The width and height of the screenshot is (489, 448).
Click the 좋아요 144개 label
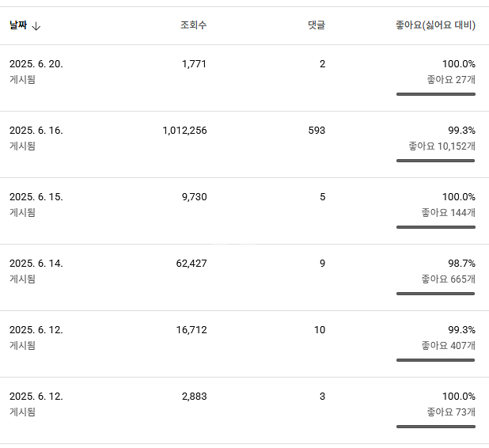coord(449,213)
